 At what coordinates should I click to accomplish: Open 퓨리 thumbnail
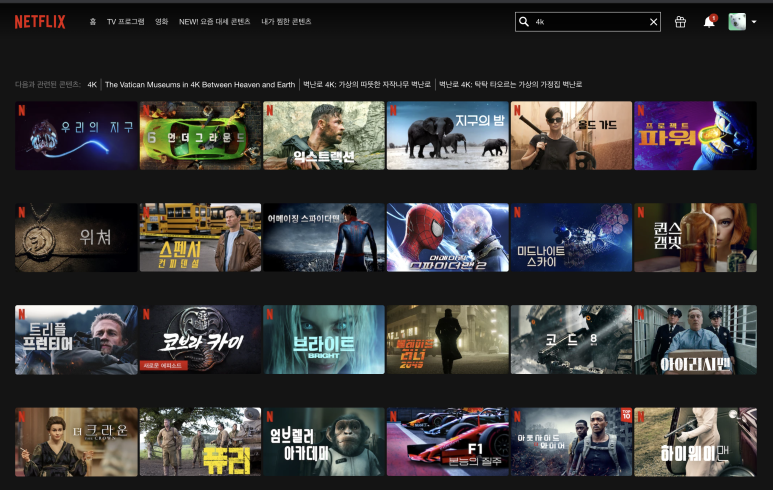tap(200, 442)
